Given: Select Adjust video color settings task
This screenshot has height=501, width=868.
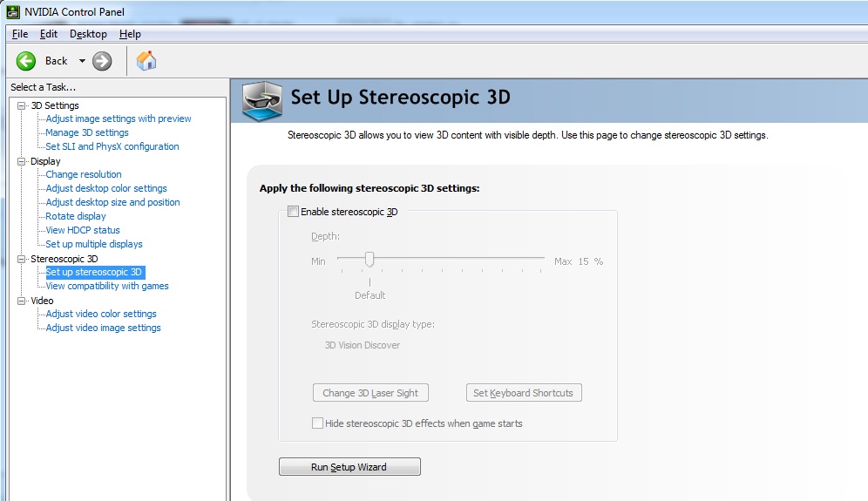Looking at the screenshot, I should (x=101, y=314).
